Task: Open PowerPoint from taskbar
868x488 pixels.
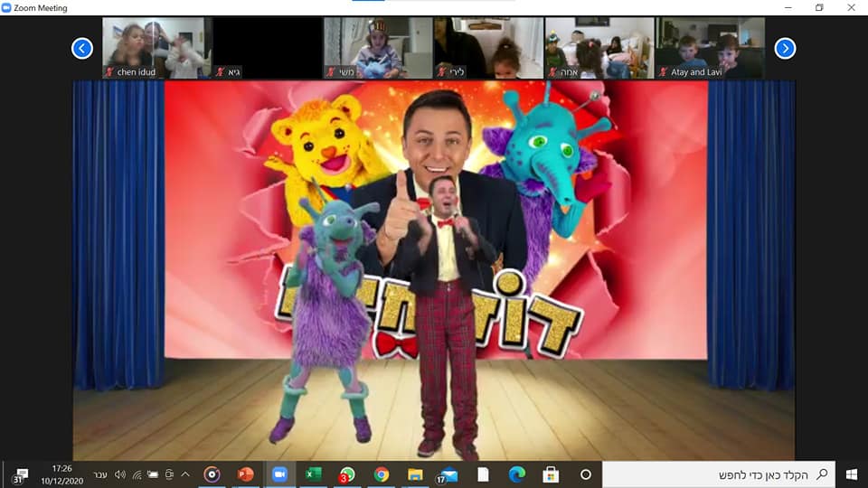Action: point(245,474)
